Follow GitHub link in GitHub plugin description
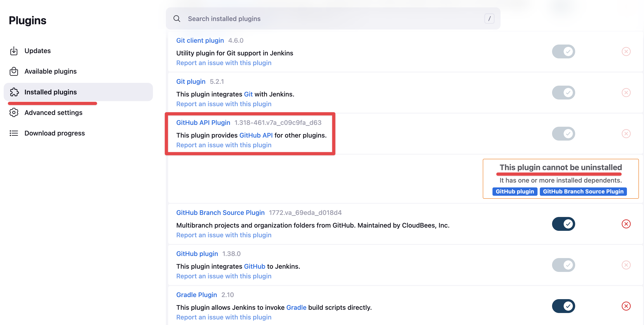The height and width of the screenshot is (325, 644). 255,267
